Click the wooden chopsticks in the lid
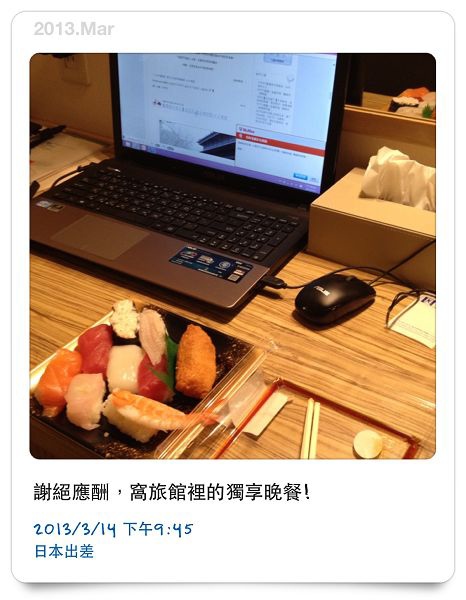Screen dimensions: 466x600 [x=310, y=428]
